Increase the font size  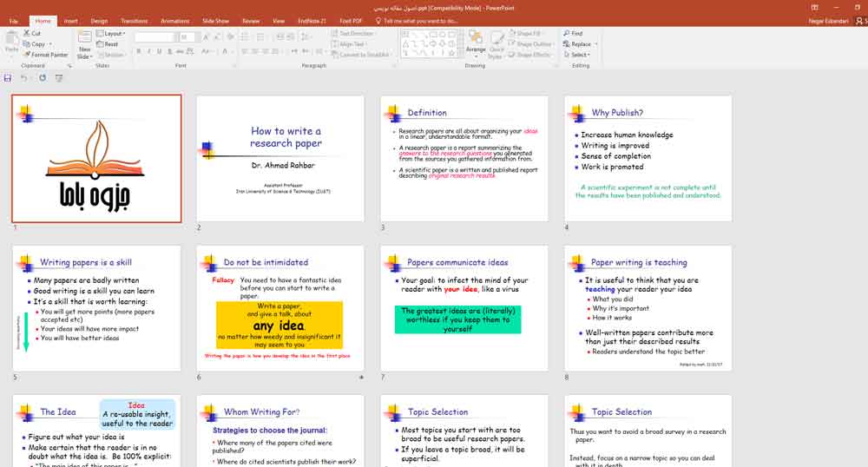(x=206, y=37)
